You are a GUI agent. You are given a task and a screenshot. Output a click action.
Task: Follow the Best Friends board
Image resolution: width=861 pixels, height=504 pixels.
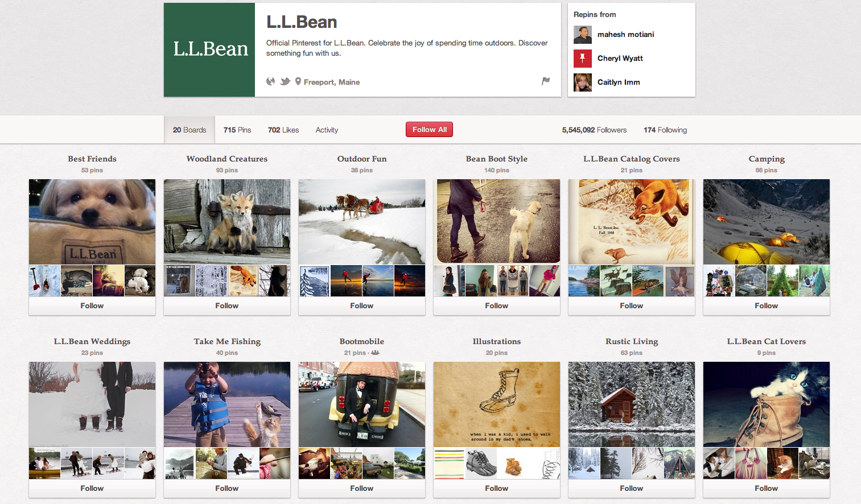pyautogui.click(x=92, y=305)
